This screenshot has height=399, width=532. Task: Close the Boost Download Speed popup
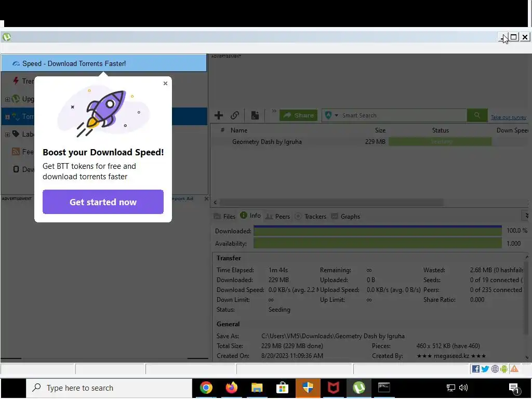pos(165,83)
